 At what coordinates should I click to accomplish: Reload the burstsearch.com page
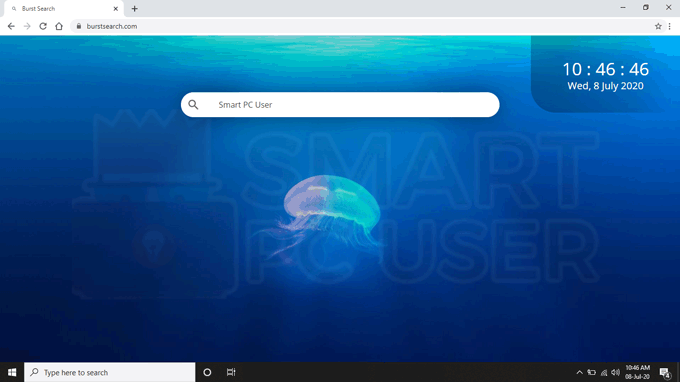pos(43,26)
